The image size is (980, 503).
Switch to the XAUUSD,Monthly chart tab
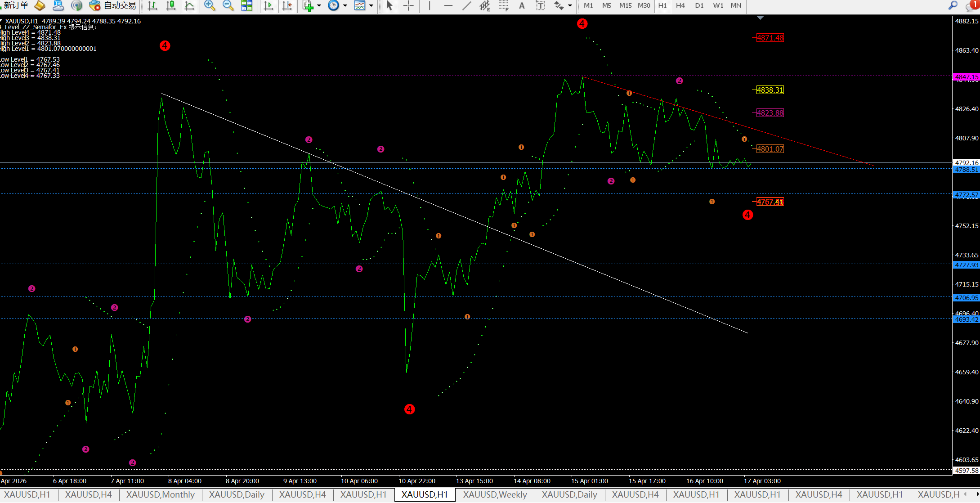[160, 494]
